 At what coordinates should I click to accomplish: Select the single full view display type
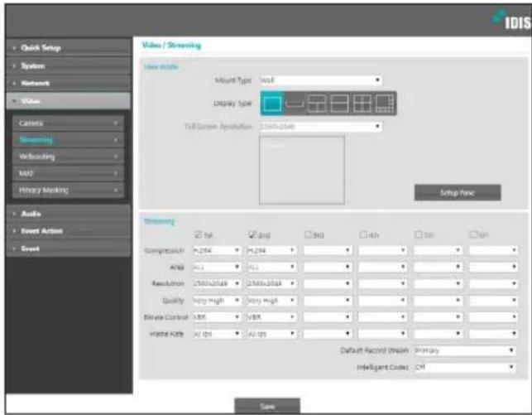[271, 104]
